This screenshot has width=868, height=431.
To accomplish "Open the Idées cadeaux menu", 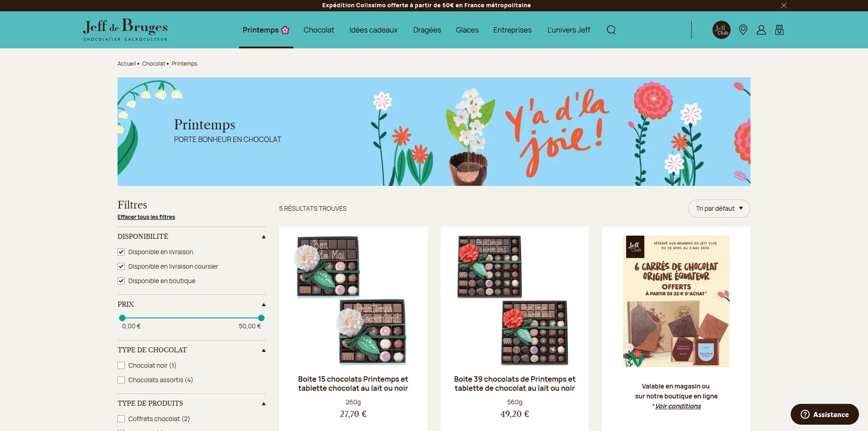I will [373, 30].
